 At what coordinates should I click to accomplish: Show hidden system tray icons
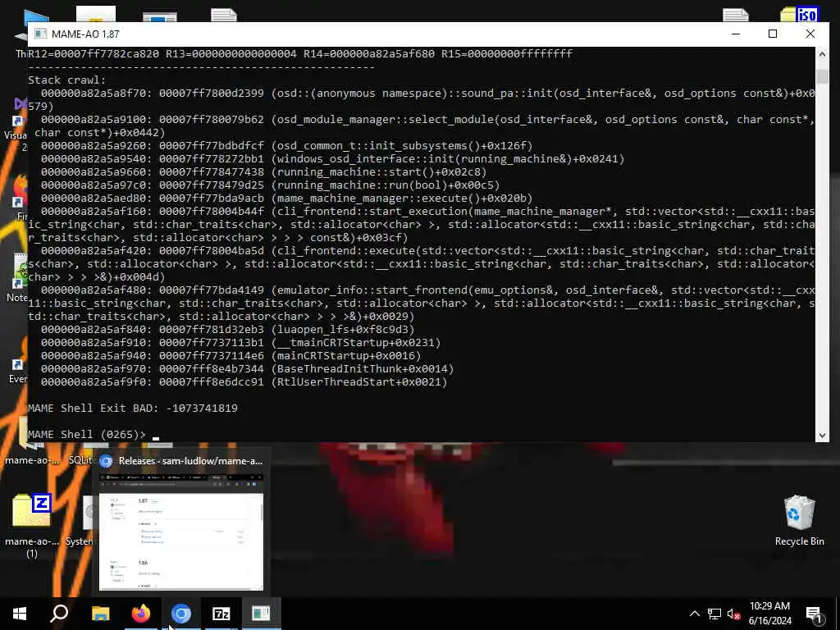click(x=694, y=614)
